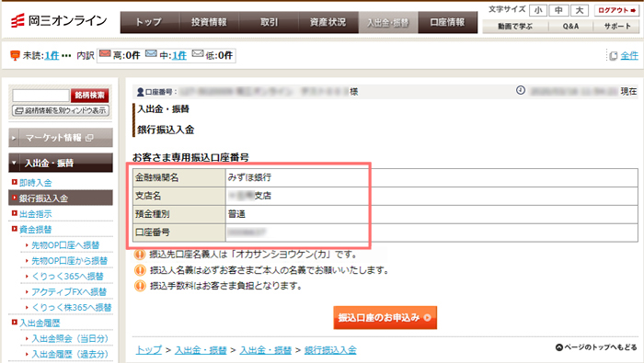The image size is (644, 363).
Task: Open 即時入金 in the sidebar
Action: click(35, 183)
